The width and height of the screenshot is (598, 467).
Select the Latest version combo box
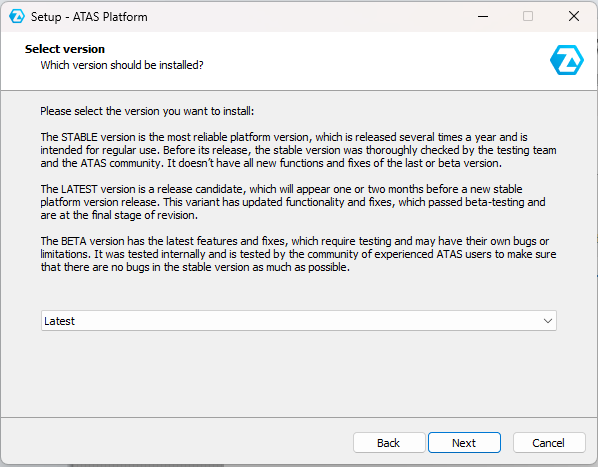(299, 321)
